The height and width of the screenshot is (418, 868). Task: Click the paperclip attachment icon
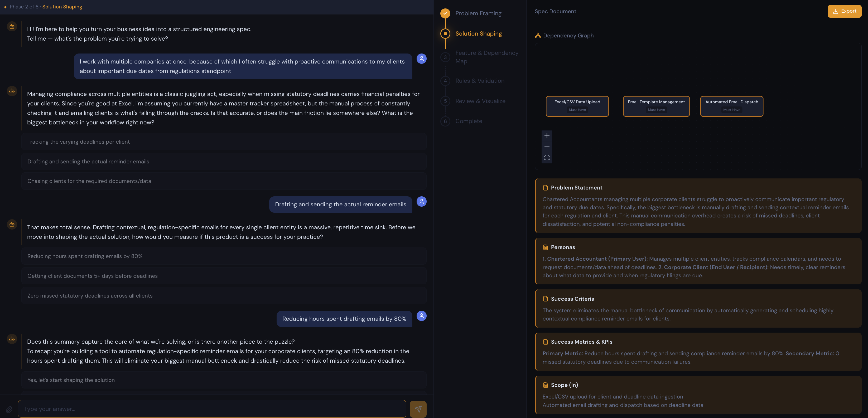pos(9,409)
